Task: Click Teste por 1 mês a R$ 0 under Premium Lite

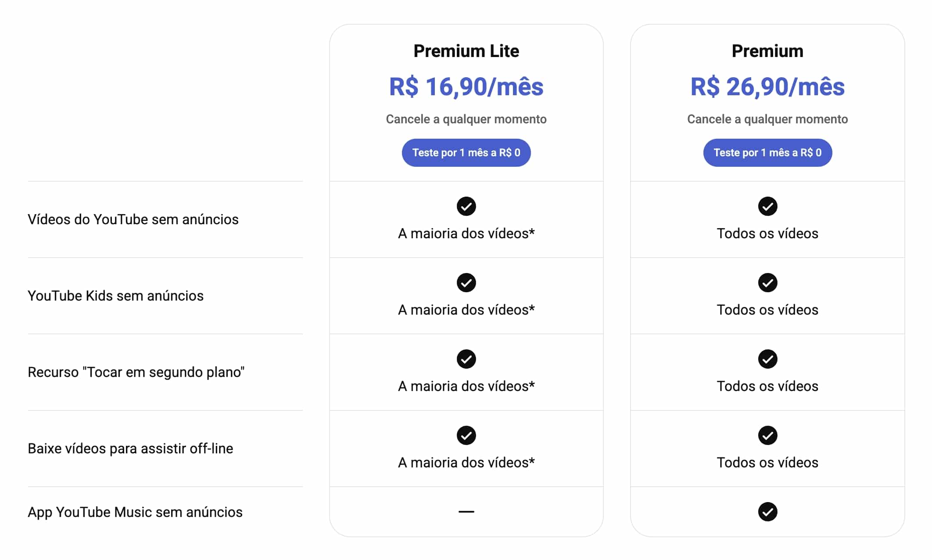Action: [466, 152]
